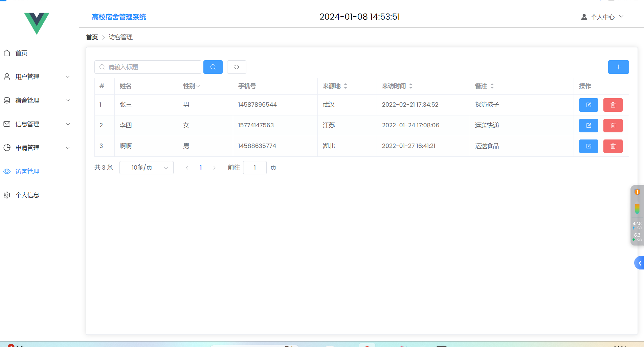Screen dimensions: 644x347
Task: Click phone number 15774147563
Action: click(x=256, y=125)
